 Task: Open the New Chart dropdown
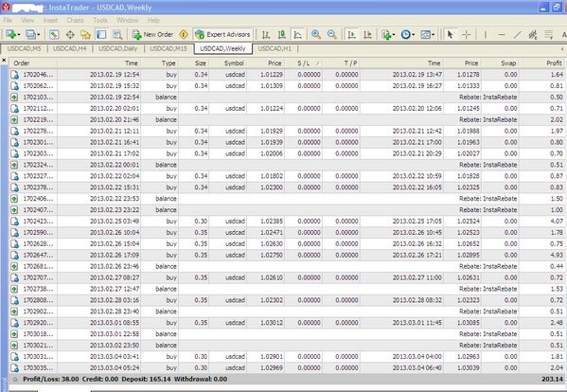(12, 34)
